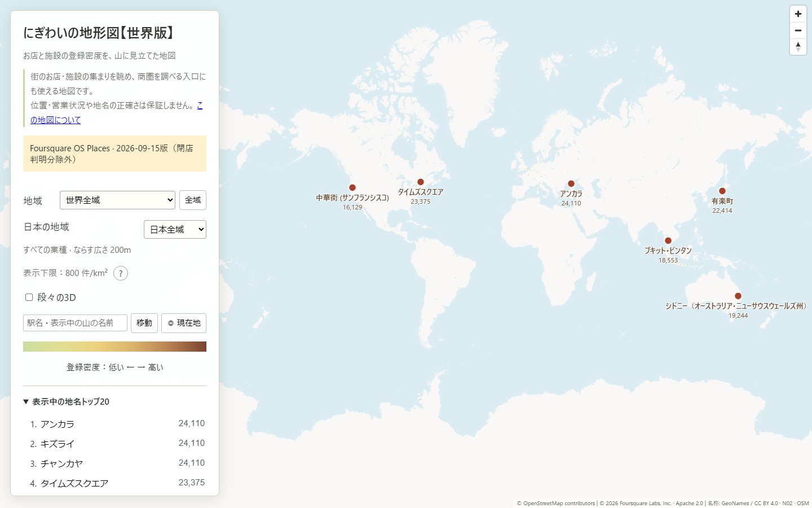Click the シドニー(オーストラリア・ニューサウスウェールズ州) map label
This screenshot has height=508, width=812.
click(x=738, y=306)
